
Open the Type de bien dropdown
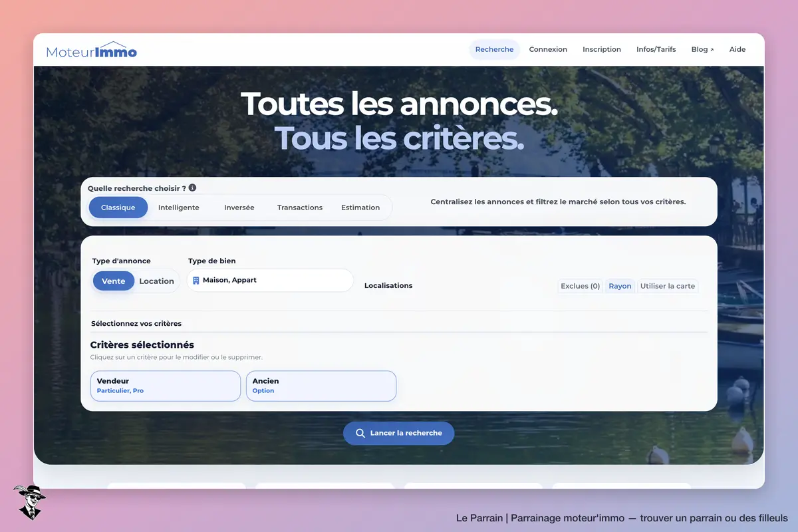[x=270, y=280]
